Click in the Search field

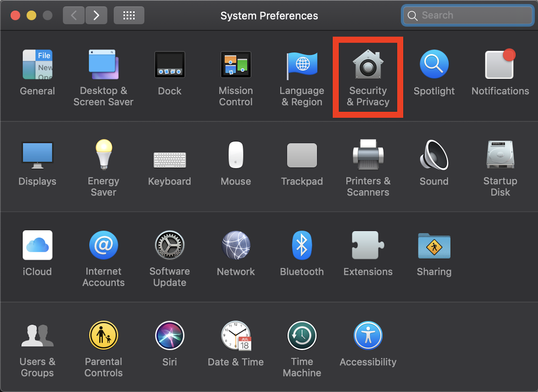pyautogui.click(x=467, y=15)
